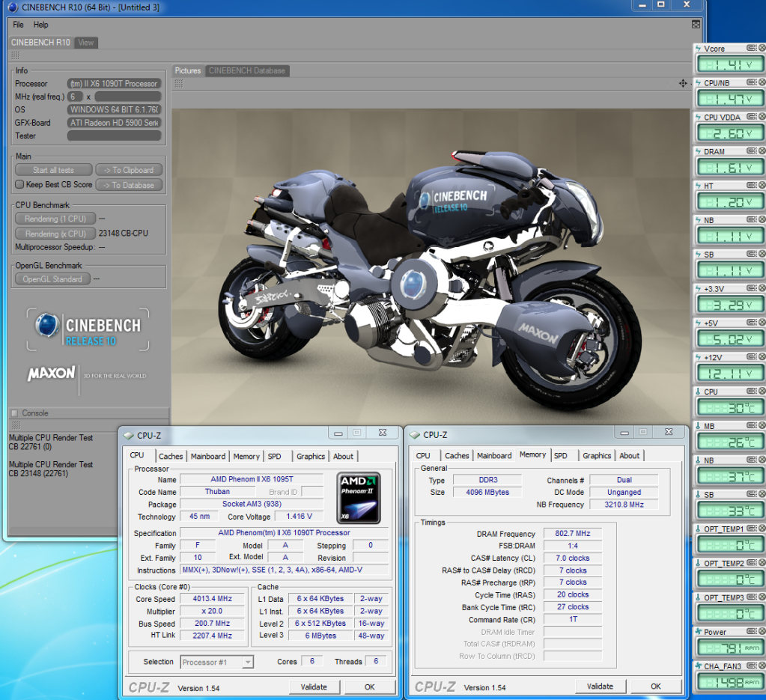The height and width of the screenshot is (700, 766).
Task: Open settings icon on the HT gadget
Action: [x=751, y=185]
